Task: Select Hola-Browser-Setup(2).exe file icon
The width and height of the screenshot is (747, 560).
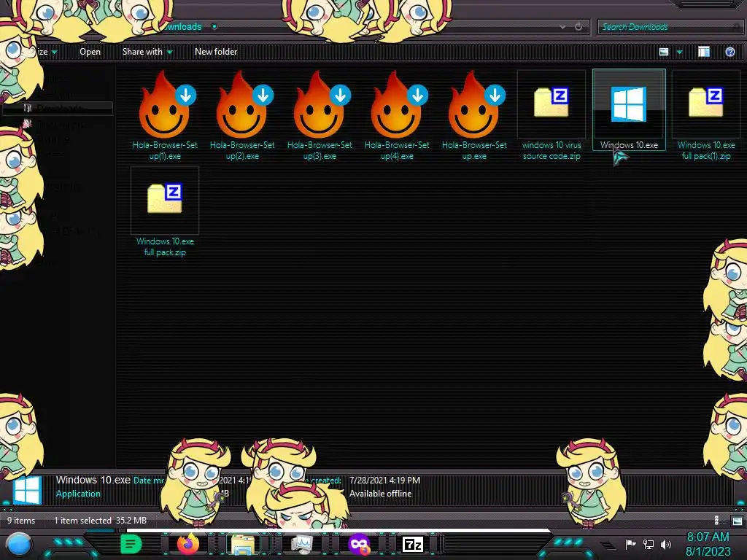Action: (242, 106)
